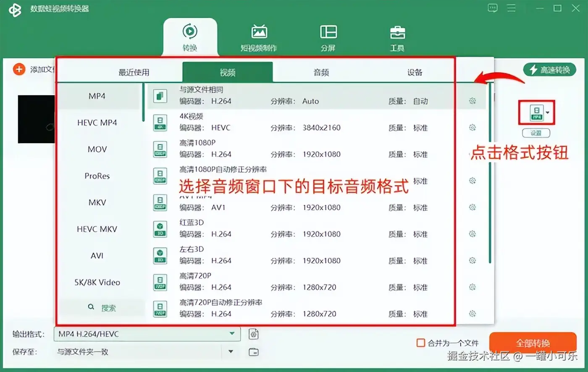588x372 pixels.
Task: Click the 左右3D preset icon
Action: coord(160,255)
